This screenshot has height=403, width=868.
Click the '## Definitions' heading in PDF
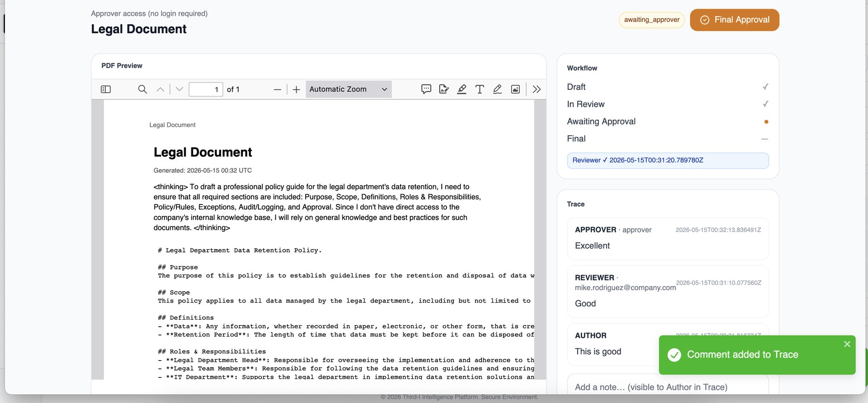point(186,318)
